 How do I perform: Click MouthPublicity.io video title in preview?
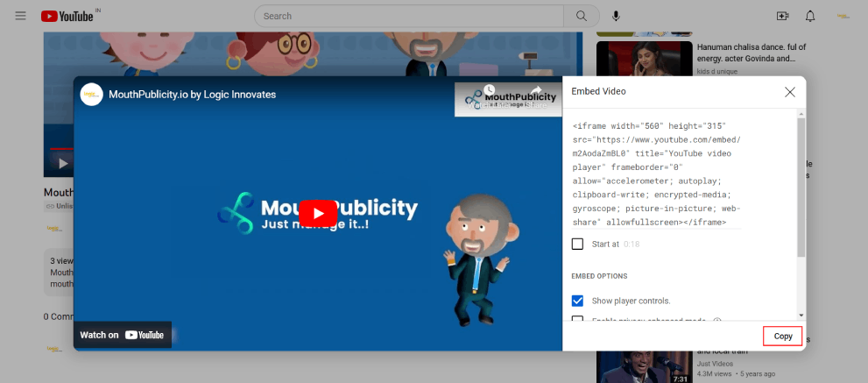(192, 95)
